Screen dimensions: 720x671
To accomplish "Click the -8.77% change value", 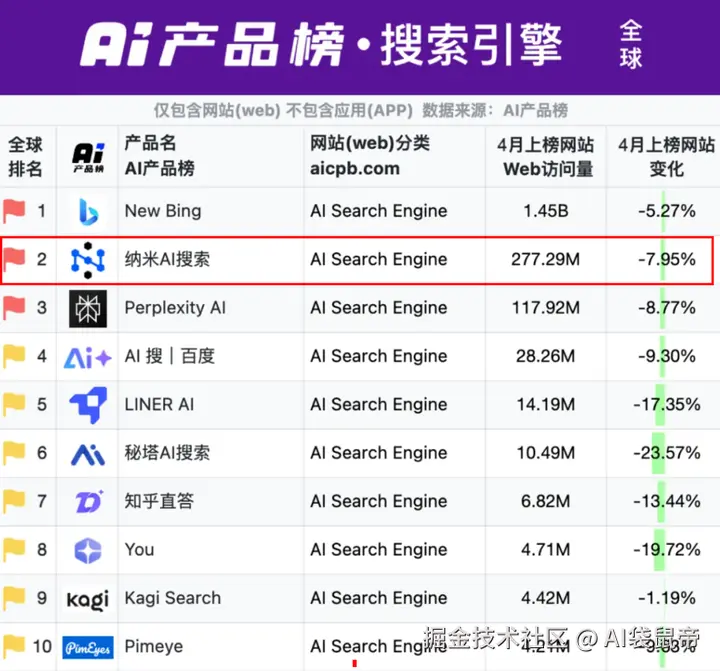I will (x=667, y=307).
